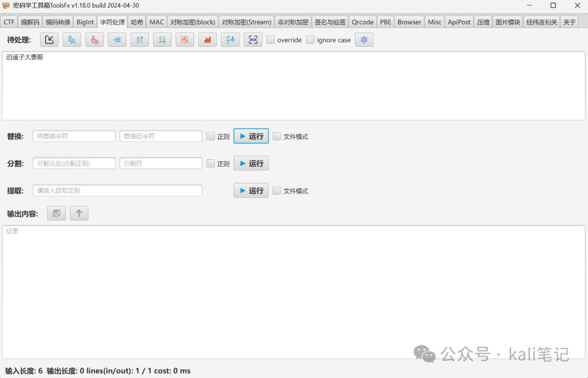Click the red remove-duplicates icon
The height and width of the screenshot is (378, 588).
point(185,40)
